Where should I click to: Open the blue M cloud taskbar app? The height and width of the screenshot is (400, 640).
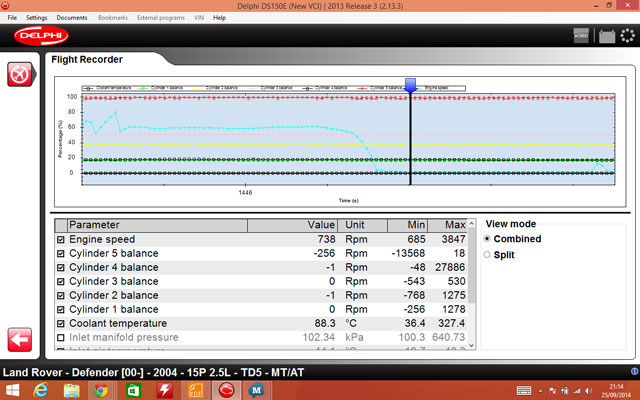[256, 391]
